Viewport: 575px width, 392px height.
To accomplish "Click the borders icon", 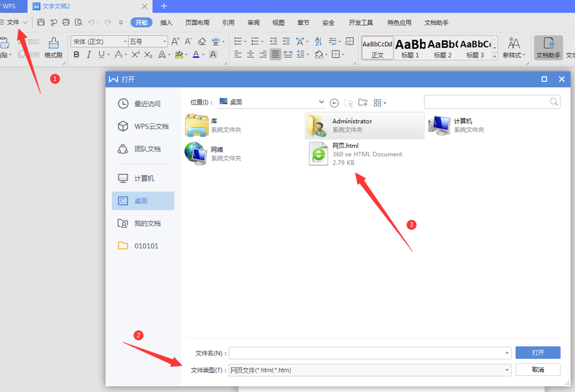I will coord(336,54).
